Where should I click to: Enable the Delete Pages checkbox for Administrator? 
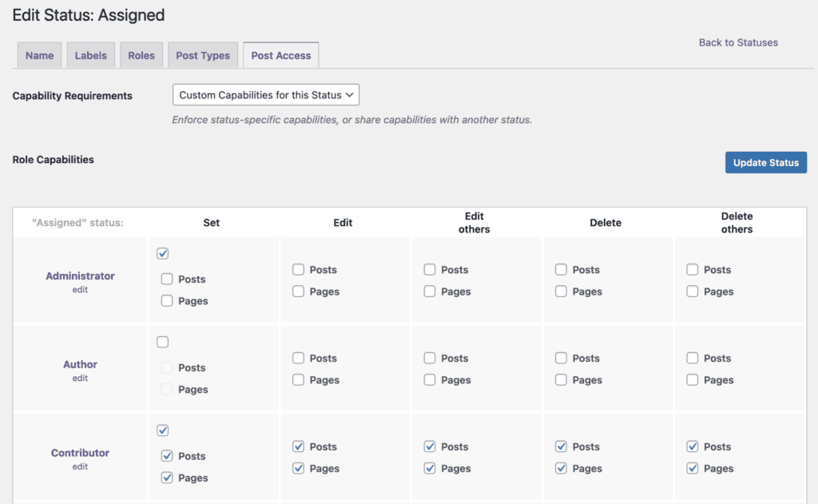click(x=561, y=291)
